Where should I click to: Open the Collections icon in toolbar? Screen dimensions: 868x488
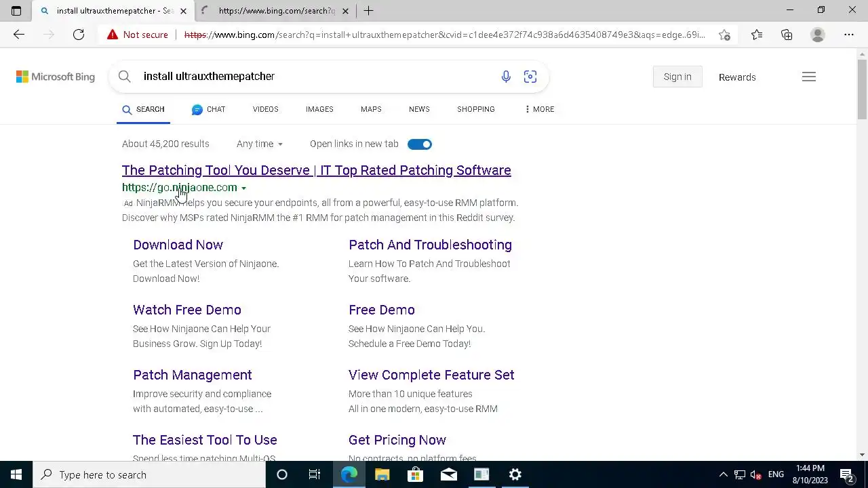coord(787,35)
